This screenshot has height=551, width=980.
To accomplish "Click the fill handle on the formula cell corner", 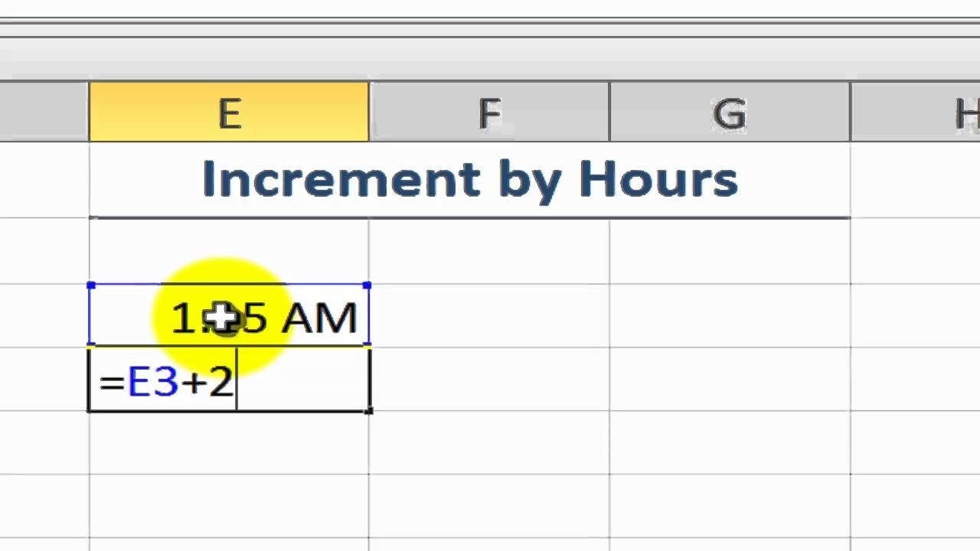I will click(369, 411).
